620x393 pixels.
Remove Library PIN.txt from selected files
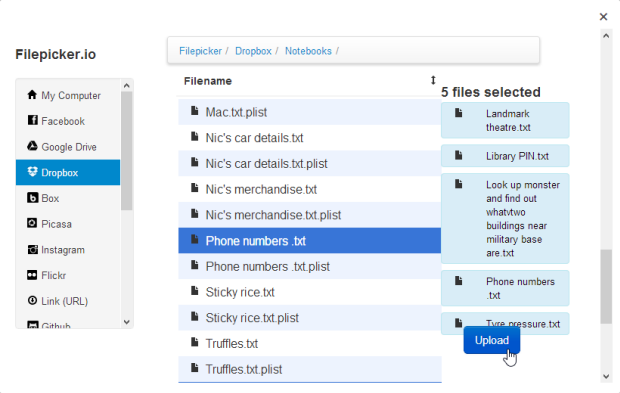505,156
